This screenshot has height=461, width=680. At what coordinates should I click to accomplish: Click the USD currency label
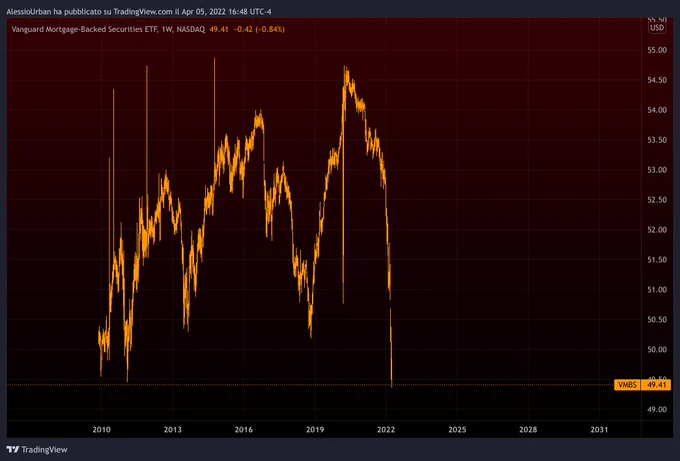657,28
